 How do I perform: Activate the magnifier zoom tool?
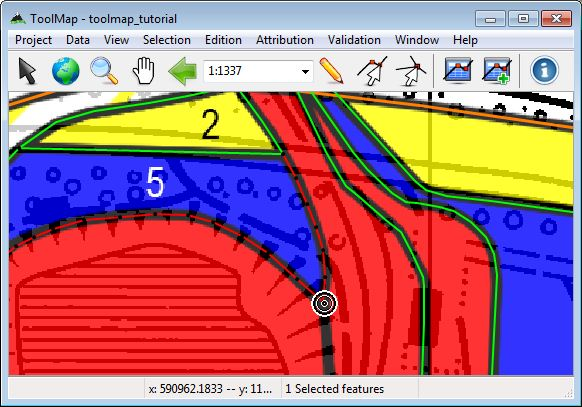pos(104,70)
